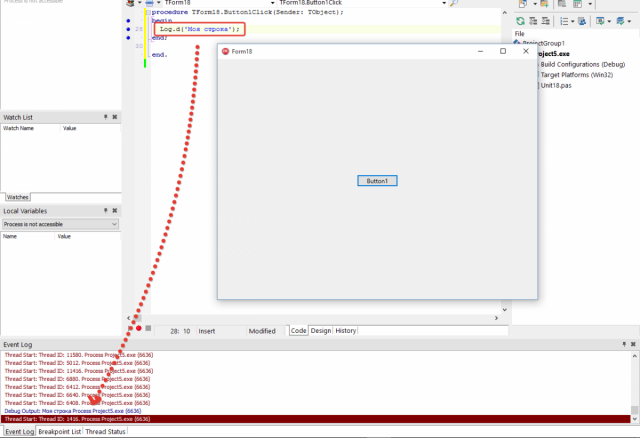The image size is (640, 438).
Task: Pin the Watch List panel
Action: 105,117
